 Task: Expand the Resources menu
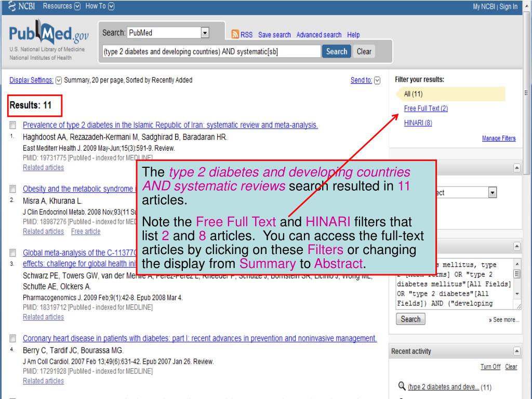click(61, 6)
